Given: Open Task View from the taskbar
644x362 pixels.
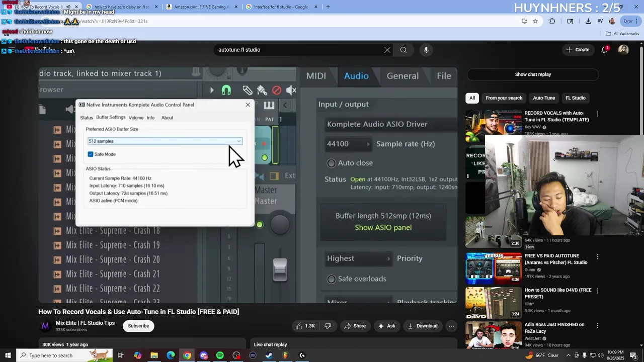Looking at the screenshot, I should tap(121, 355).
